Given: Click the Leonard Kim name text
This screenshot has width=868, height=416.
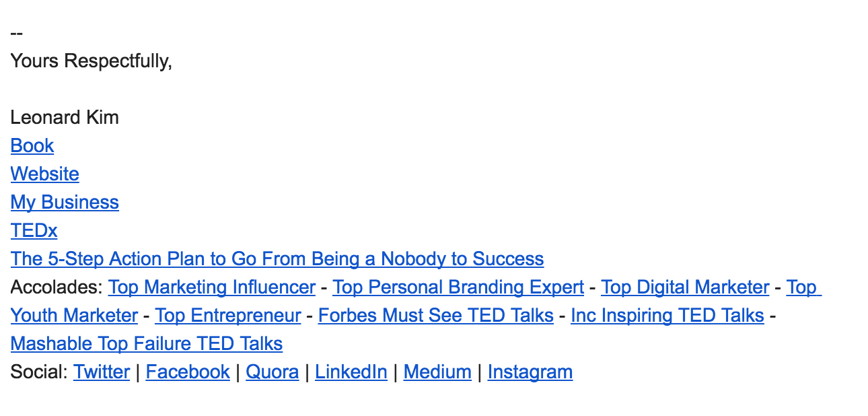Looking at the screenshot, I should (65, 118).
